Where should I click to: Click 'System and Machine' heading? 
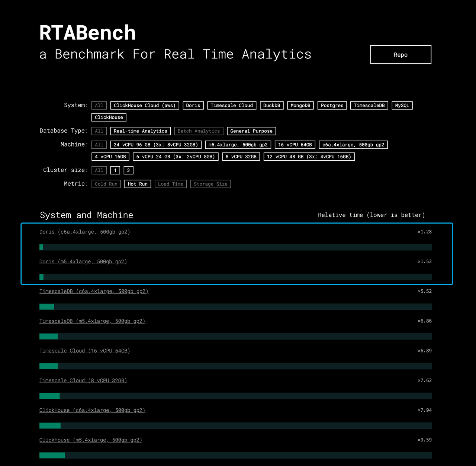86,215
